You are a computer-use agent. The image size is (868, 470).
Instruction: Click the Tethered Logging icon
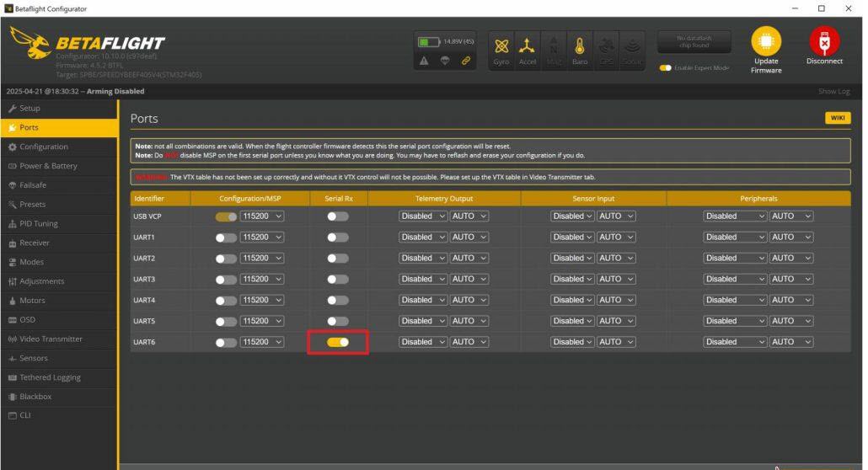[x=12, y=377]
